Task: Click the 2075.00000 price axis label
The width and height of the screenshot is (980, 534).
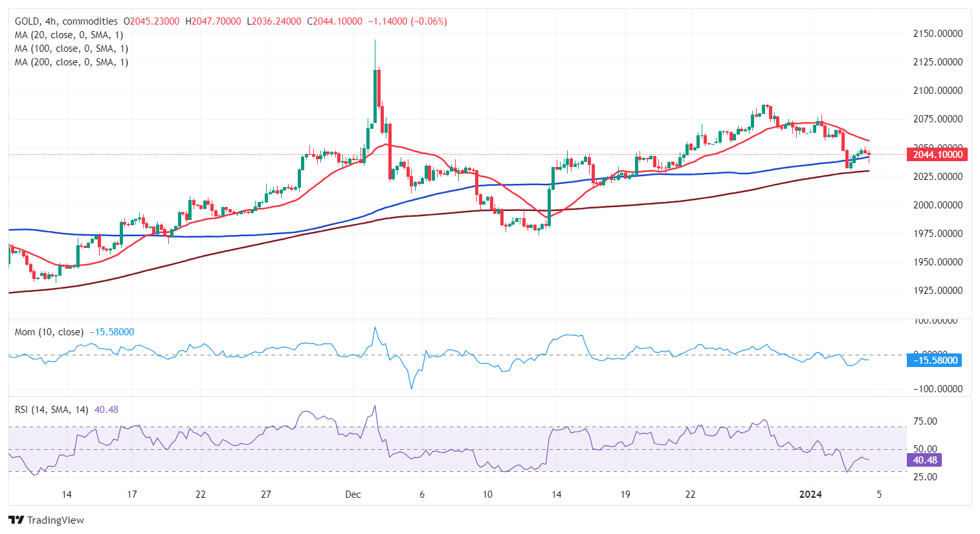Action: coord(938,119)
